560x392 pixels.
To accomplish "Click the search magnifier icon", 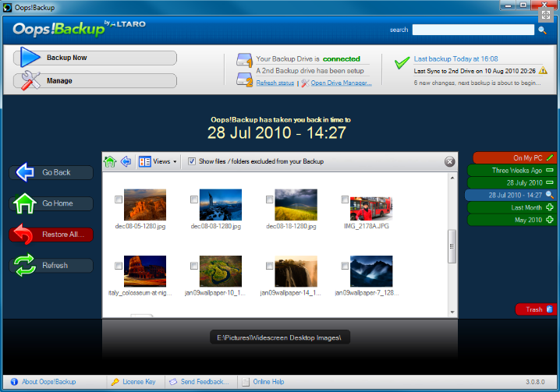I will coord(542,30).
